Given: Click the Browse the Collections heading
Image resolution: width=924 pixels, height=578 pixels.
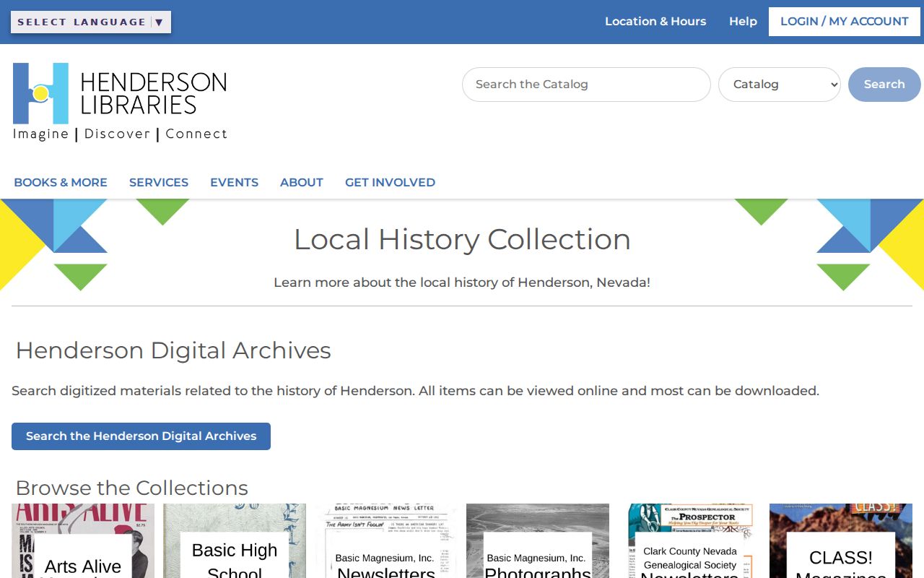Looking at the screenshot, I should point(132,488).
